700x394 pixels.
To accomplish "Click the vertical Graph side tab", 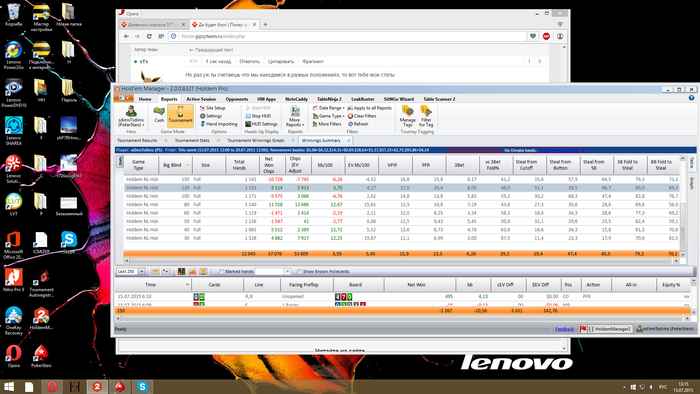I will pyautogui.click(x=692, y=183).
